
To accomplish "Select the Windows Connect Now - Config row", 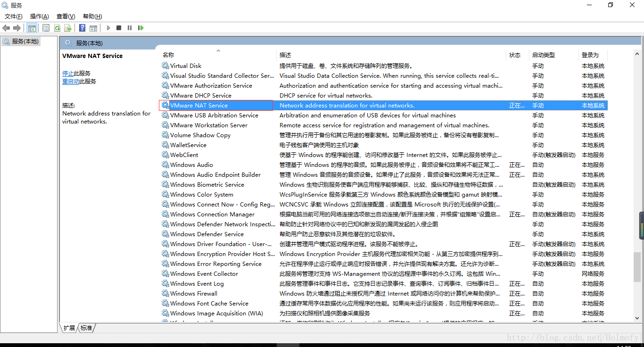I will click(384, 204).
